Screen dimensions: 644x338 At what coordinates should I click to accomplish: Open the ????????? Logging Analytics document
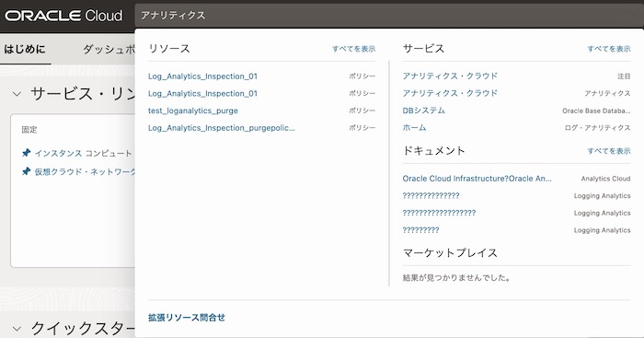click(x=420, y=230)
